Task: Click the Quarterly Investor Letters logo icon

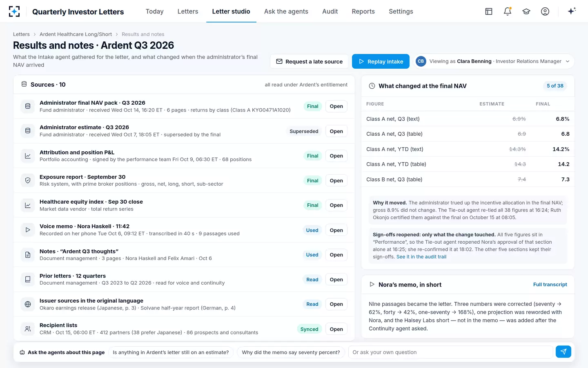Action: point(14,11)
